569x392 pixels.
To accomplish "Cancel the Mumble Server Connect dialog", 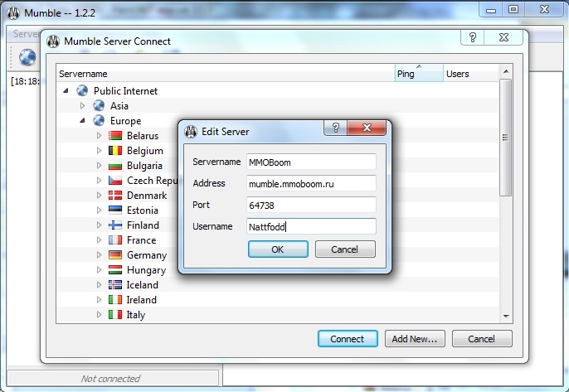I will click(x=482, y=339).
